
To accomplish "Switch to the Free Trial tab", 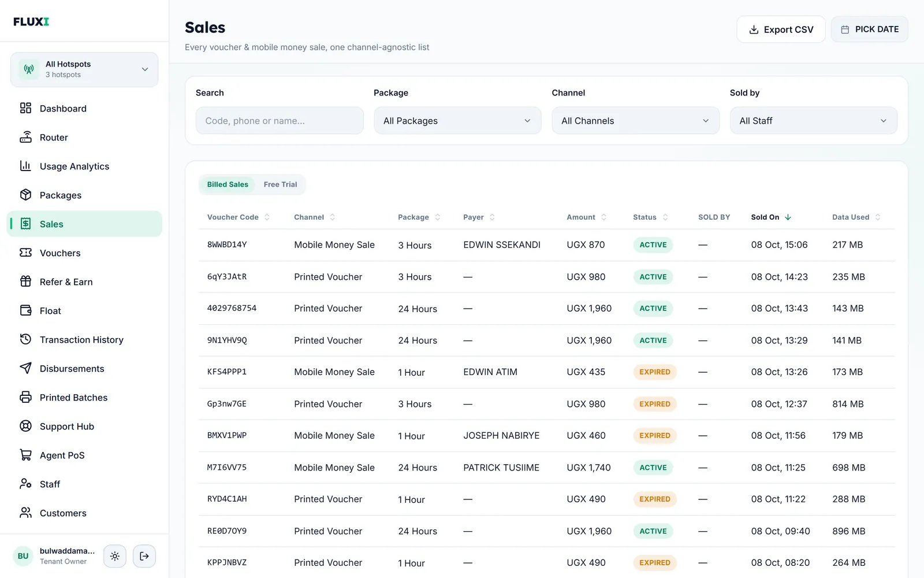I will [x=281, y=184].
